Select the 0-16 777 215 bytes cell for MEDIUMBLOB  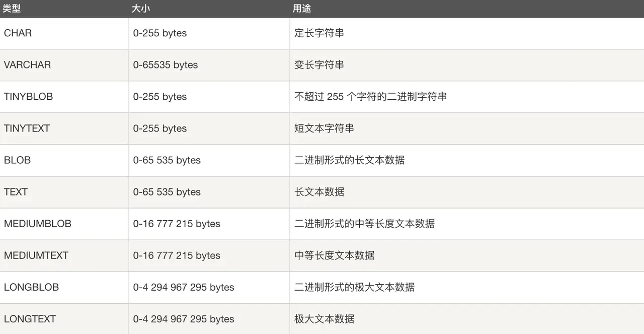[x=176, y=224]
